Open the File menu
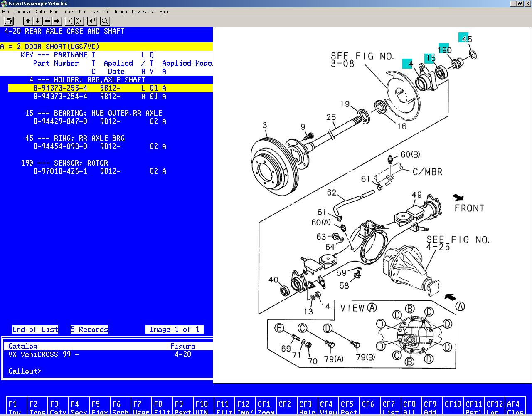Image resolution: width=532 pixels, height=416 pixels. click(x=5, y=12)
